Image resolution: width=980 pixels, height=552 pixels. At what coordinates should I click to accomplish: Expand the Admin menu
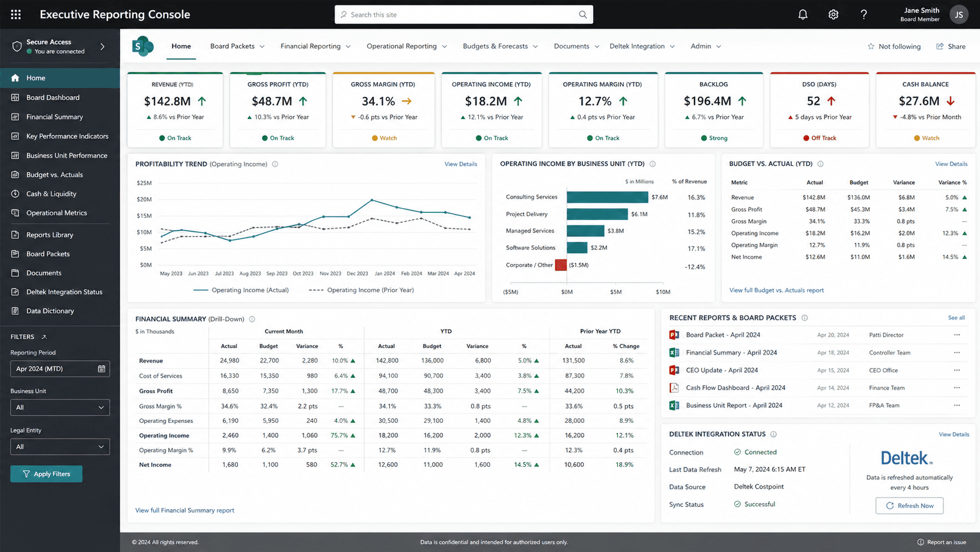coord(706,46)
